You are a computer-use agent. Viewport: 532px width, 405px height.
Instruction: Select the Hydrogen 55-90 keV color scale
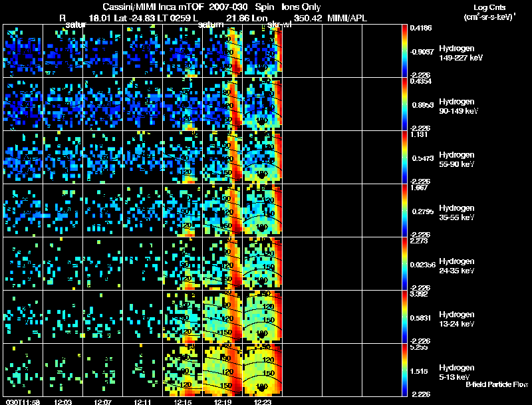point(406,157)
